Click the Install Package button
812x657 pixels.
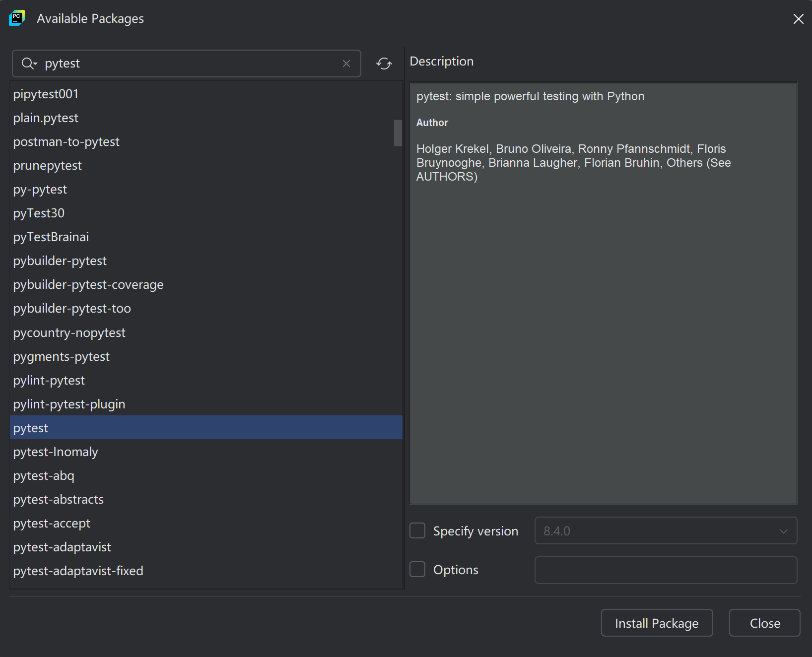(657, 623)
